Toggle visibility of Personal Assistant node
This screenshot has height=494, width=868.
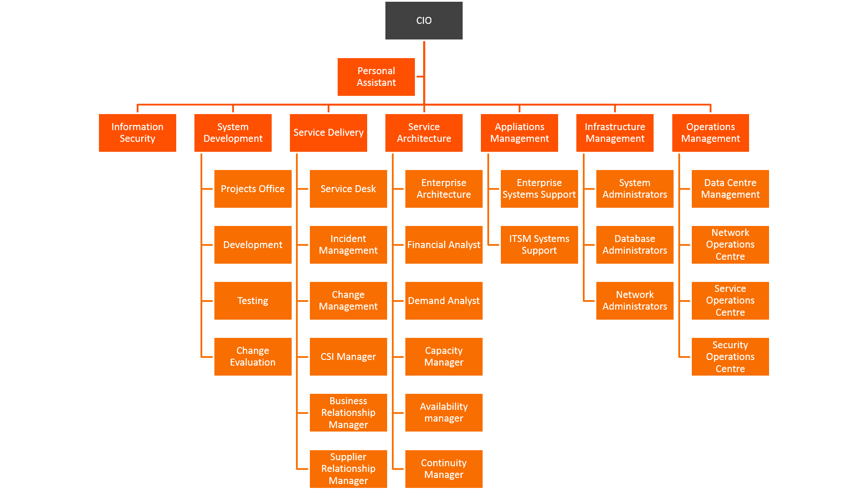coord(375,75)
